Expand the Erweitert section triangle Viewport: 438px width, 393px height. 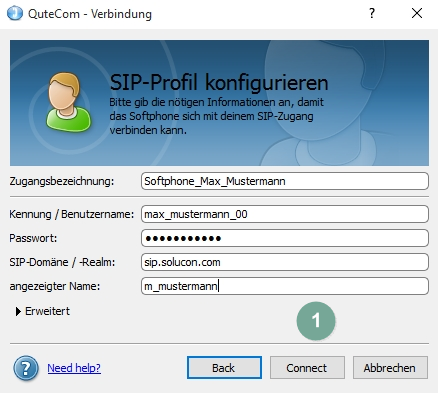pos(18,311)
